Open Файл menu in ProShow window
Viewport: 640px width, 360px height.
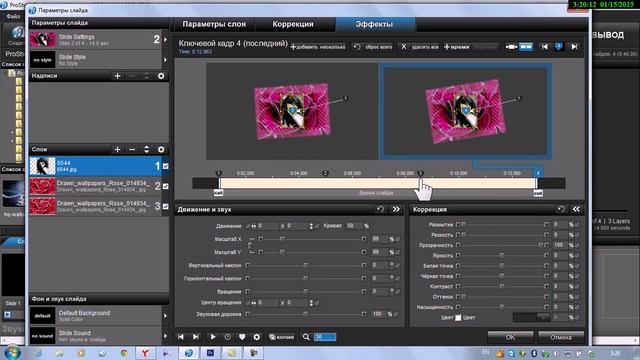tap(13, 17)
